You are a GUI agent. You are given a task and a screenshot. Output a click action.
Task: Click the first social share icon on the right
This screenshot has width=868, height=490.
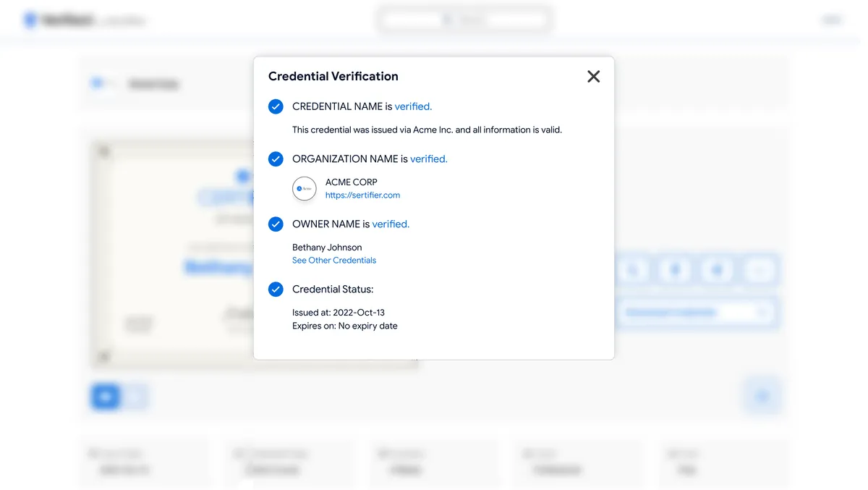(632, 269)
